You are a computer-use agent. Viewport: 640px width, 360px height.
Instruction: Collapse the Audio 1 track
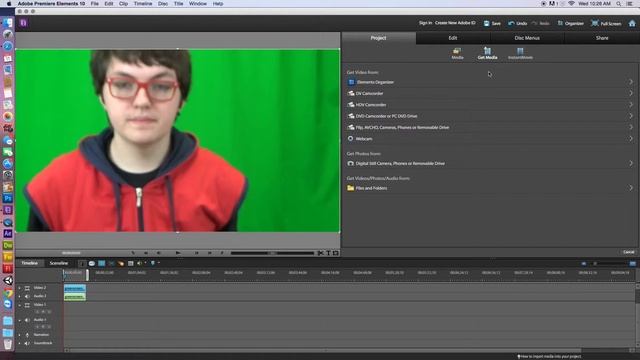(19, 320)
